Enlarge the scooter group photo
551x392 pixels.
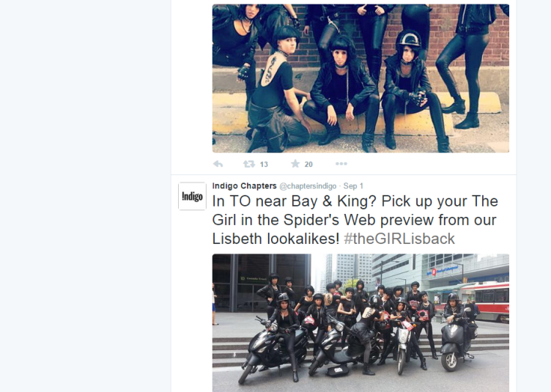(360, 323)
